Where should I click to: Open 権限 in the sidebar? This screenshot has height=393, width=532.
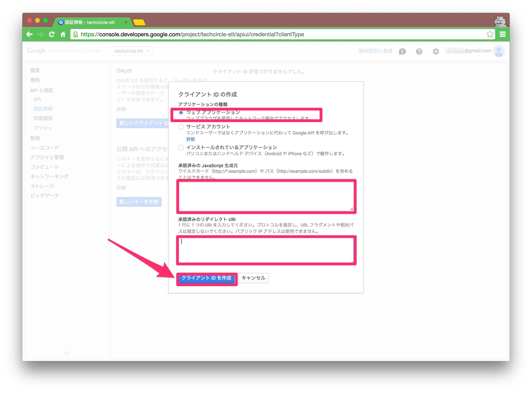(35, 80)
